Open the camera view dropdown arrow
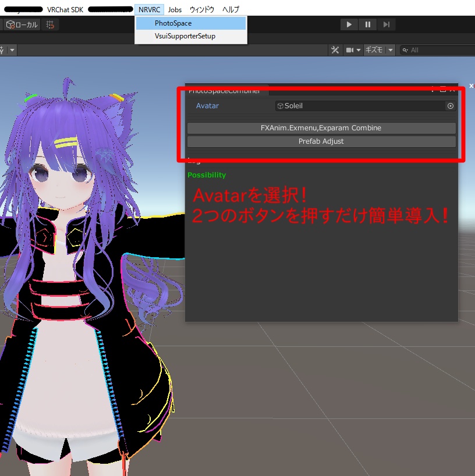Image resolution: width=475 pixels, height=476 pixels. [x=358, y=50]
